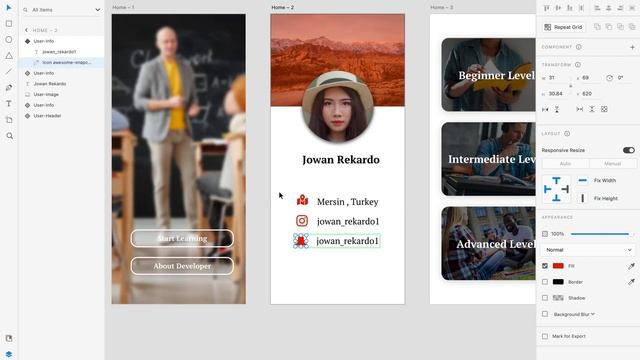Click the Flip Horizontally icon
The width and height of the screenshot is (640, 360).
coord(545,109)
